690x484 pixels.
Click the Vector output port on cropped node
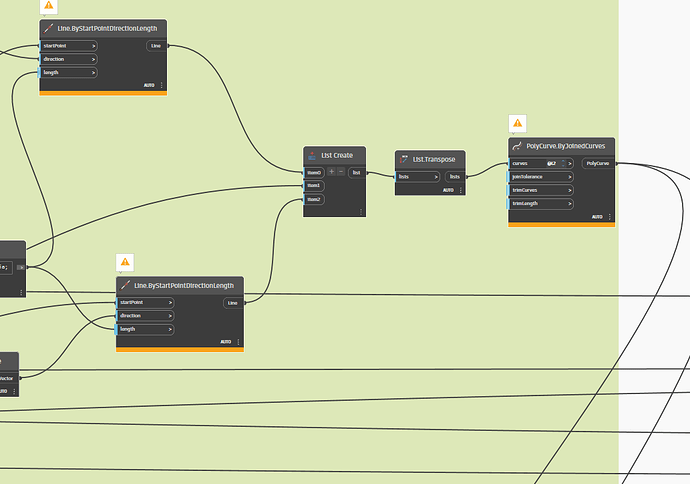click(x=7, y=378)
